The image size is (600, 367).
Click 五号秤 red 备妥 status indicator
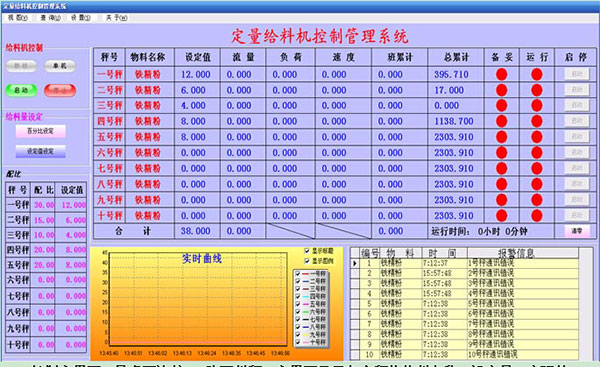(501, 137)
